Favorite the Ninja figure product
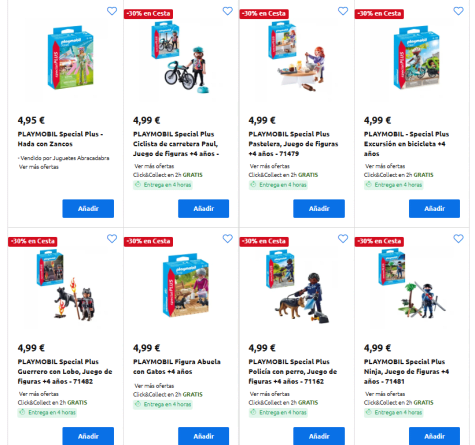This screenshot has height=445, width=475. (x=459, y=239)
